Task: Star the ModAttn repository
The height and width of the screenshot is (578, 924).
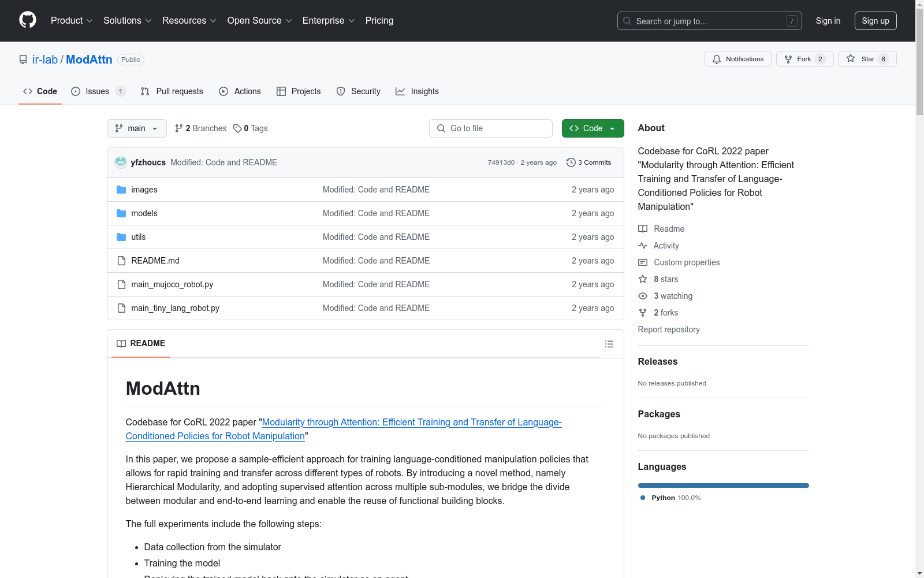Action: (x=867, y=59)
